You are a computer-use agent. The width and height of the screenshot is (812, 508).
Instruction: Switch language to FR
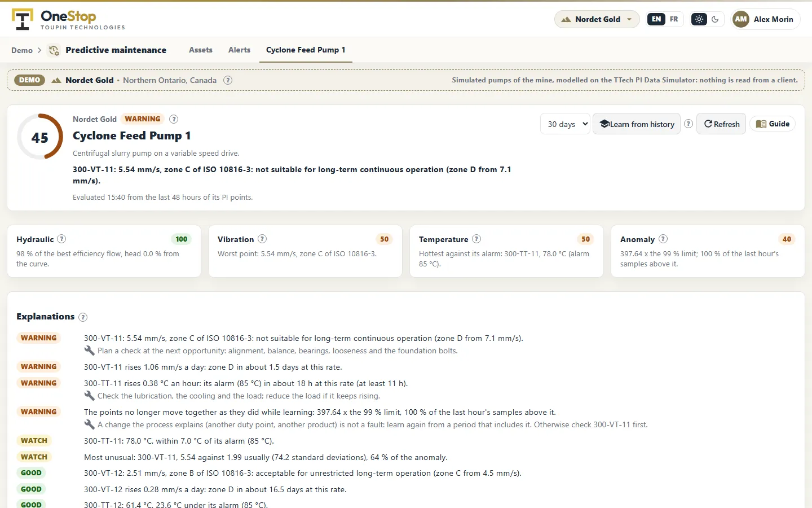pyautogui.click(x=674, y=19)
